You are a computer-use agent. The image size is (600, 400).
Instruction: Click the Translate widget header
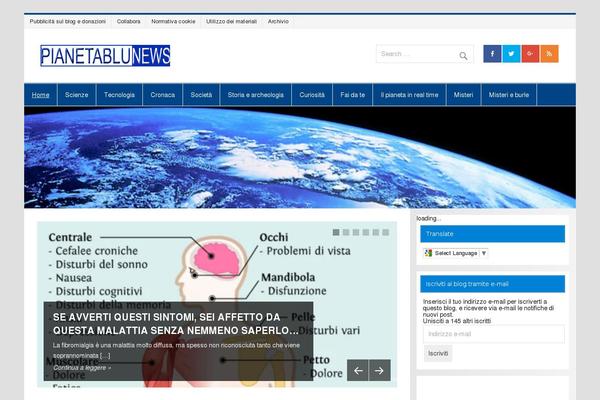click(492, 234)
